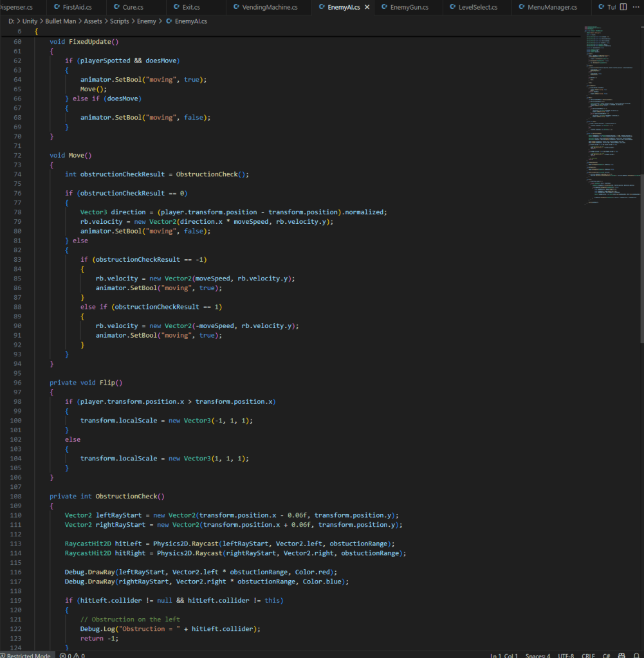Click the Ln 1, Col 1 position indicator
This screenshot has width=644, height=658.
point(504,655)
